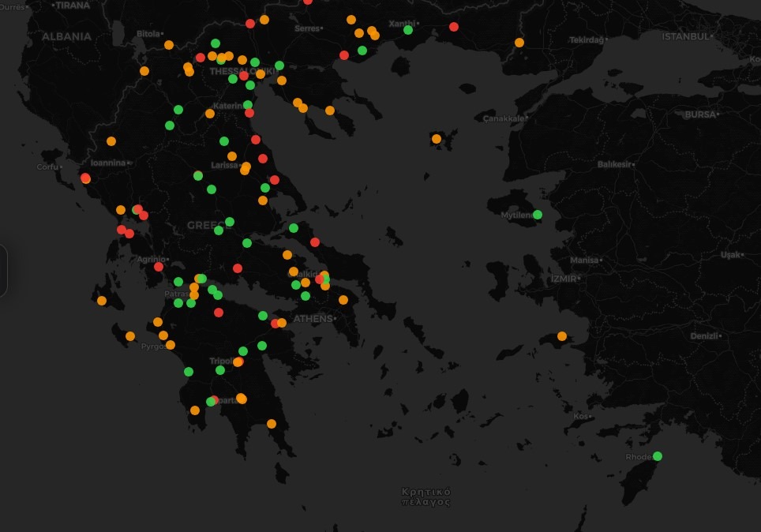This screenshot has height=532, width=761.
Task: Click the southernmost orange marker in Peloponnese
Action: tap(272, 424)
